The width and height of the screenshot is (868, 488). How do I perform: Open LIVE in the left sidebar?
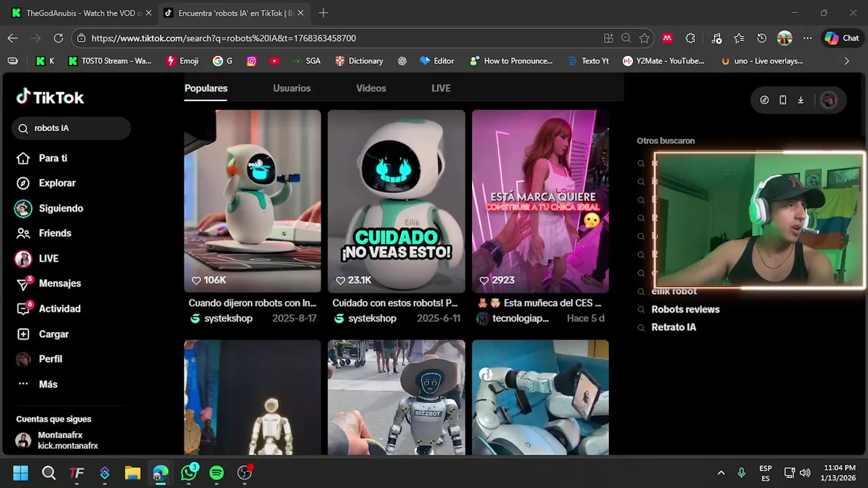pyautogui.click(x=48, y=258)
